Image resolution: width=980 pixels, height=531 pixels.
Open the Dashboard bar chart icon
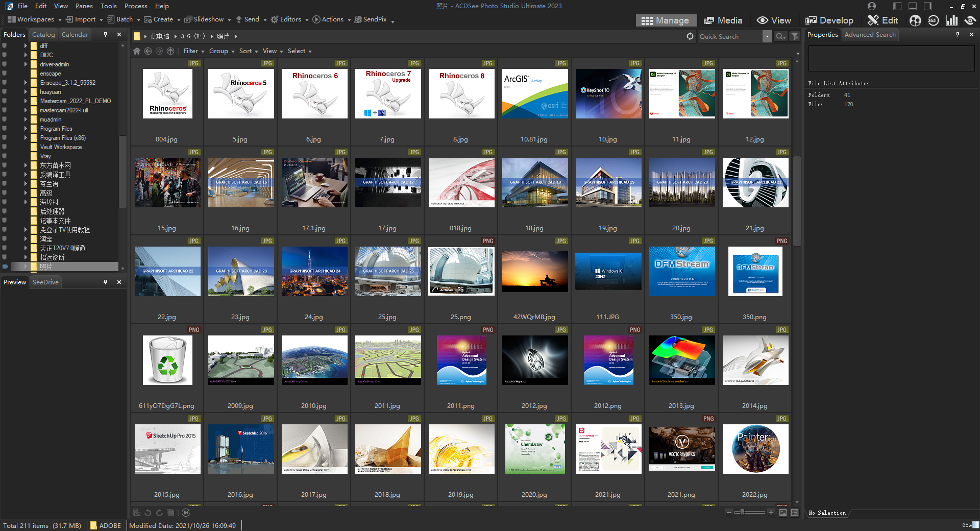click(951, 20)
